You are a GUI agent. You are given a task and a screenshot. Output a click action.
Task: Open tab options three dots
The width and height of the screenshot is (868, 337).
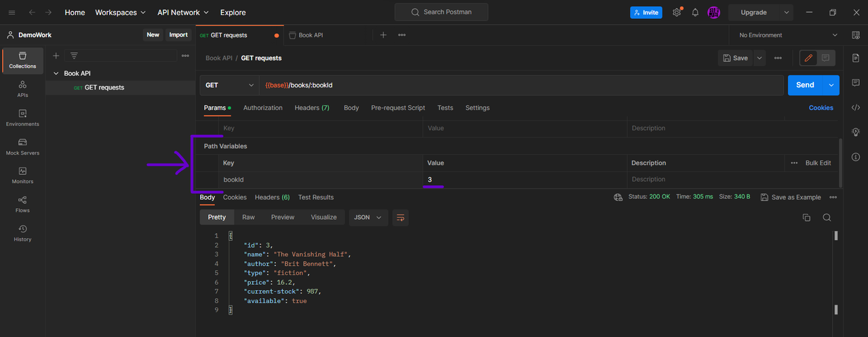click(x=402, y=35)
